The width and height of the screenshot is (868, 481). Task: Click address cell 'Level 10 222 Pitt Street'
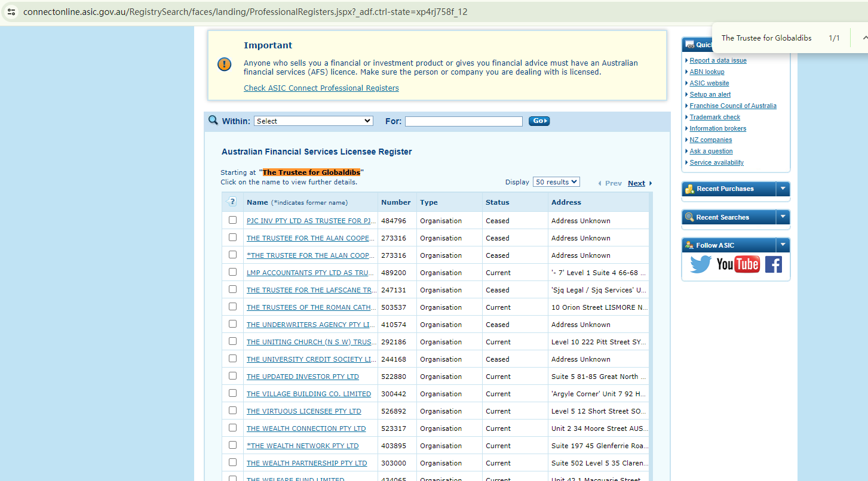click(x=599, y=342)
